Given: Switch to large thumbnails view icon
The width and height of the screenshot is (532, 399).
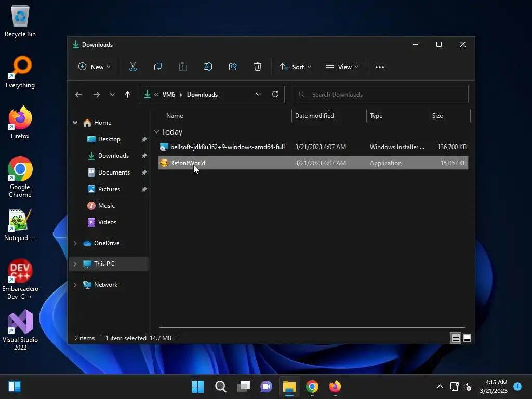Looking at the screenshot, I should pos(467,338).
